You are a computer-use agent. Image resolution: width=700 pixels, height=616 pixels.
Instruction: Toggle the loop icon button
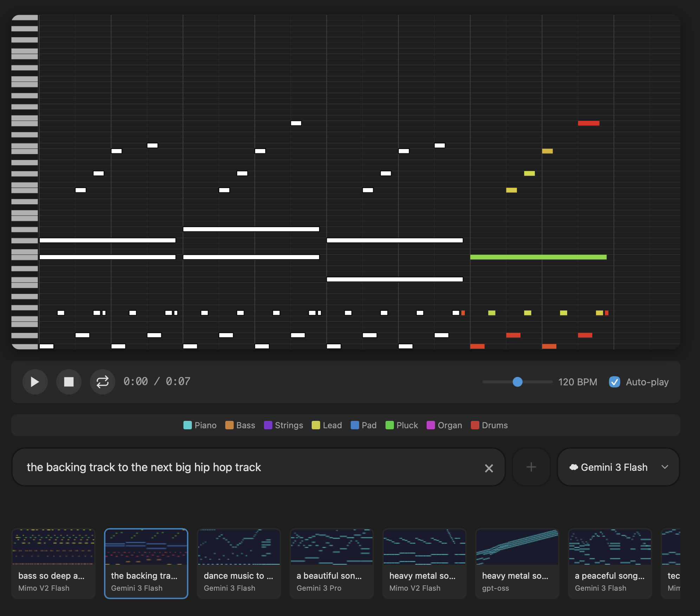pos(103,382)
